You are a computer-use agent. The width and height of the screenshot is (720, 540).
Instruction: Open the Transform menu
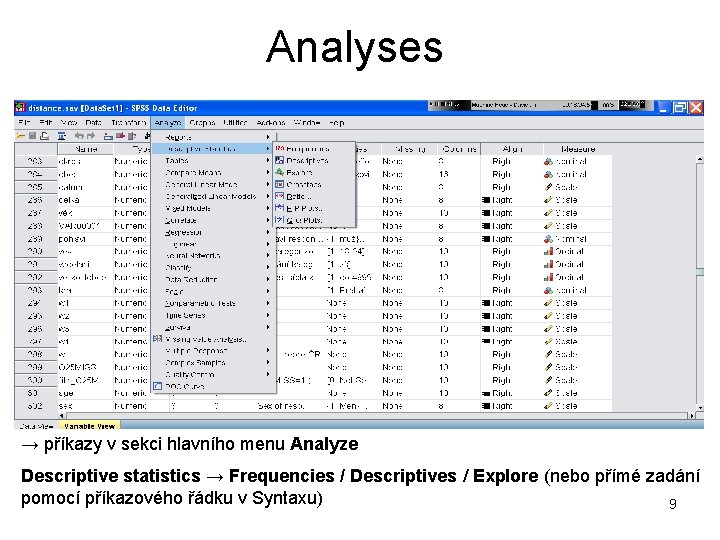(129, 123)
